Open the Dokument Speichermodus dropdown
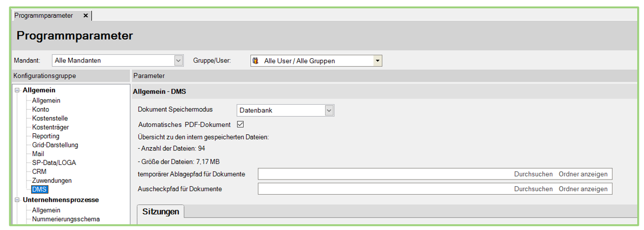The width and height of the screenshot is (644, 230). pos(328,110)
